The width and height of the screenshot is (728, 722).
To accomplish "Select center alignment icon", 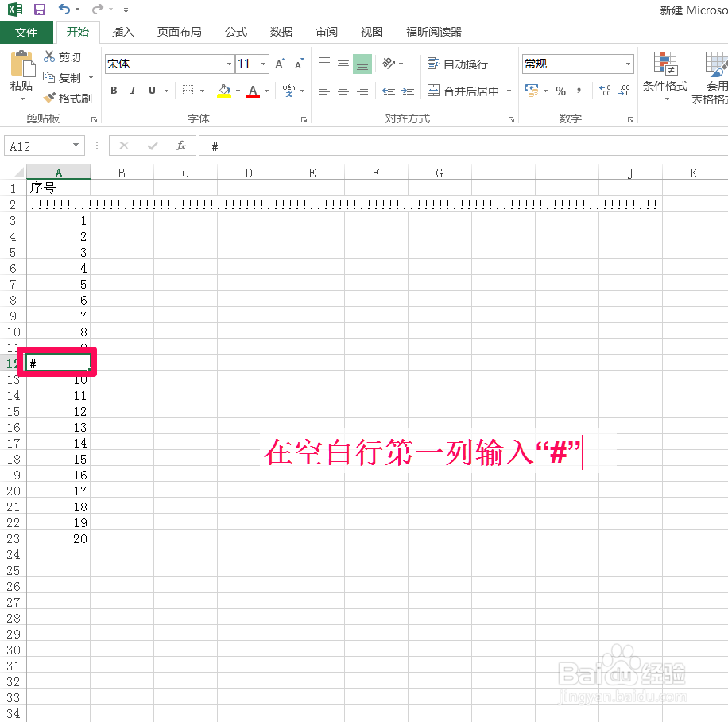I will click(343, 91).
